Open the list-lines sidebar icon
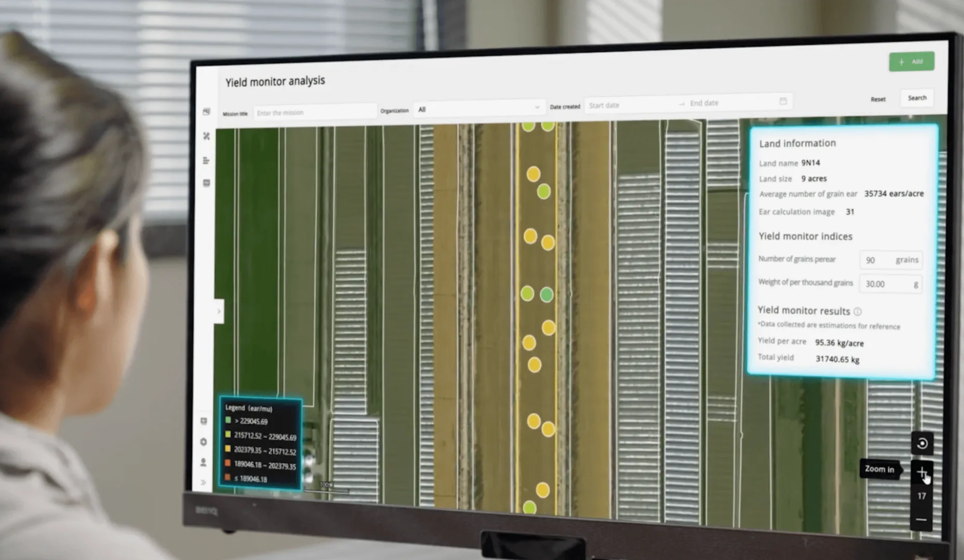 [206, 160]
